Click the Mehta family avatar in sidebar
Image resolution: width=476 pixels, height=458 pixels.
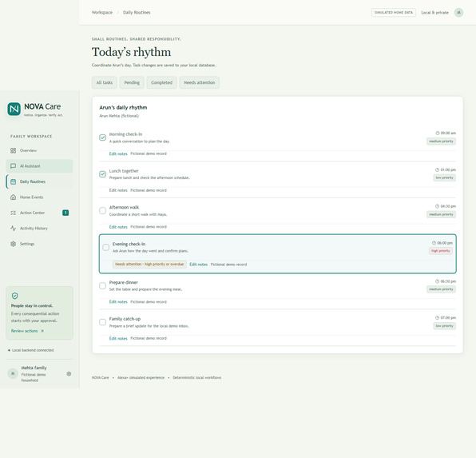click(x=13, y=373)
